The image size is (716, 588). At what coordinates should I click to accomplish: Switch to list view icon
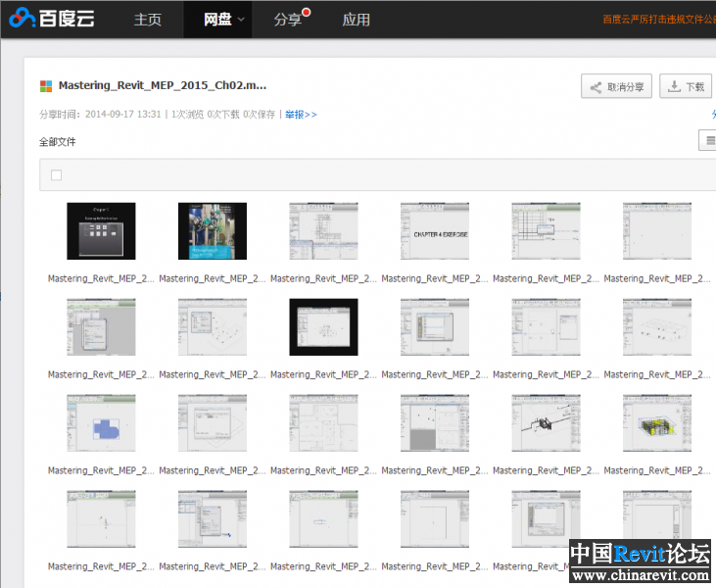[709, 140]
